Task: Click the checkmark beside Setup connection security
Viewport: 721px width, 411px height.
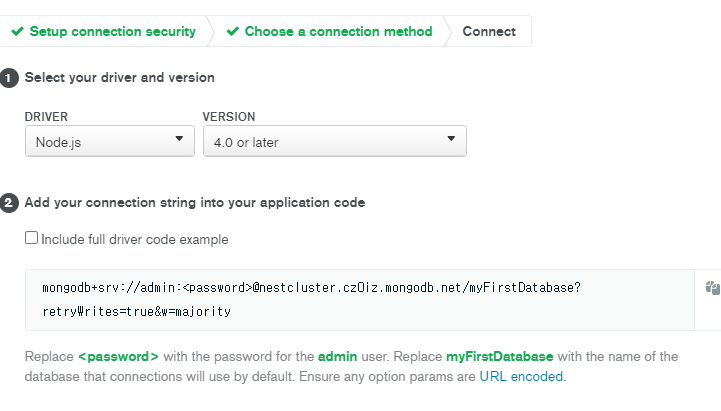Action: click(x=17, y=31)
